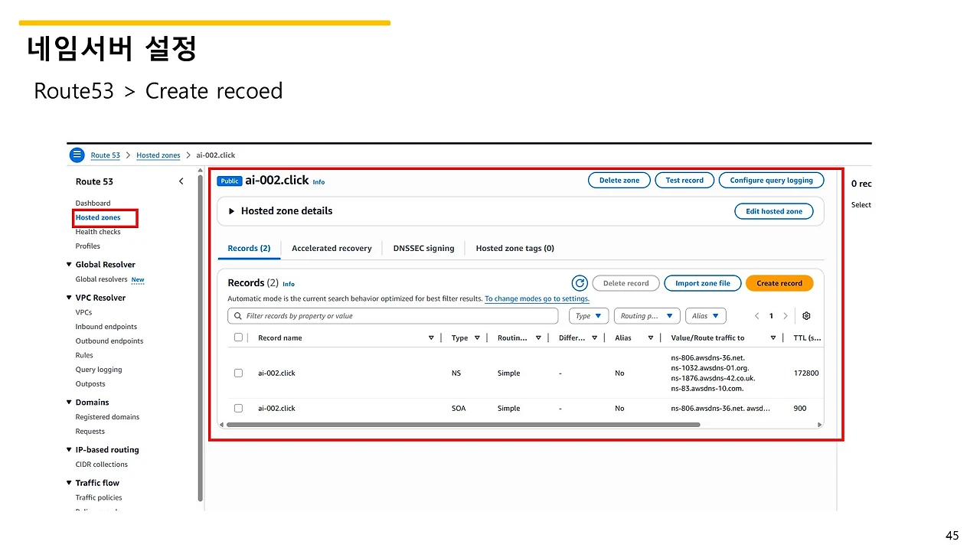Open the Alias filter dropdown
The image size is (980, 551).
tap(706, 316)
